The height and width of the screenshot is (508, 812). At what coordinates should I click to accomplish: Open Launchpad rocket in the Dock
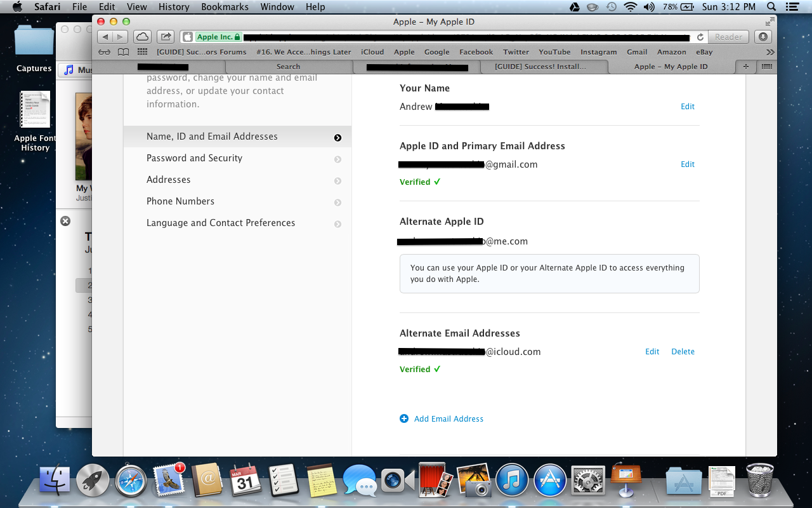click(93, 481)
